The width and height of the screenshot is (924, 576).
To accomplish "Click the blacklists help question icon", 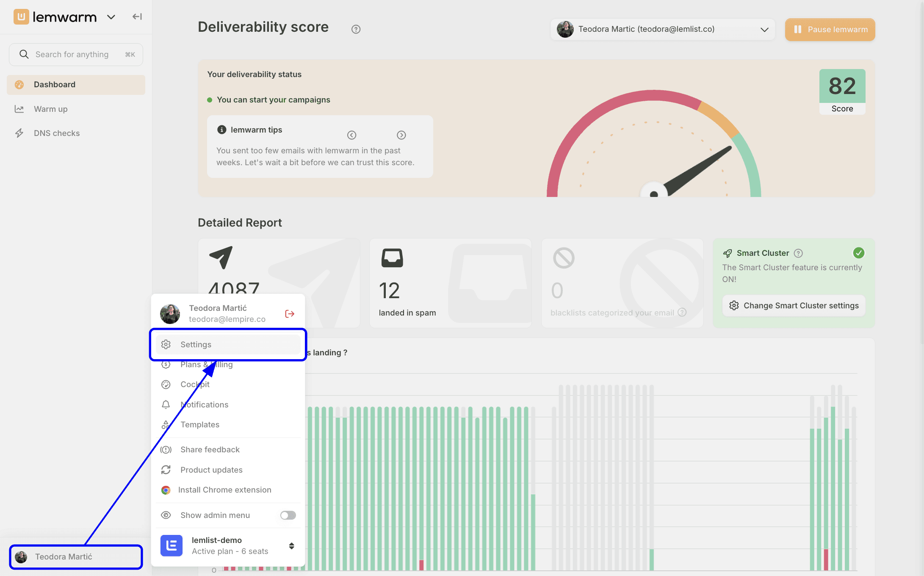I will (682, 312).
